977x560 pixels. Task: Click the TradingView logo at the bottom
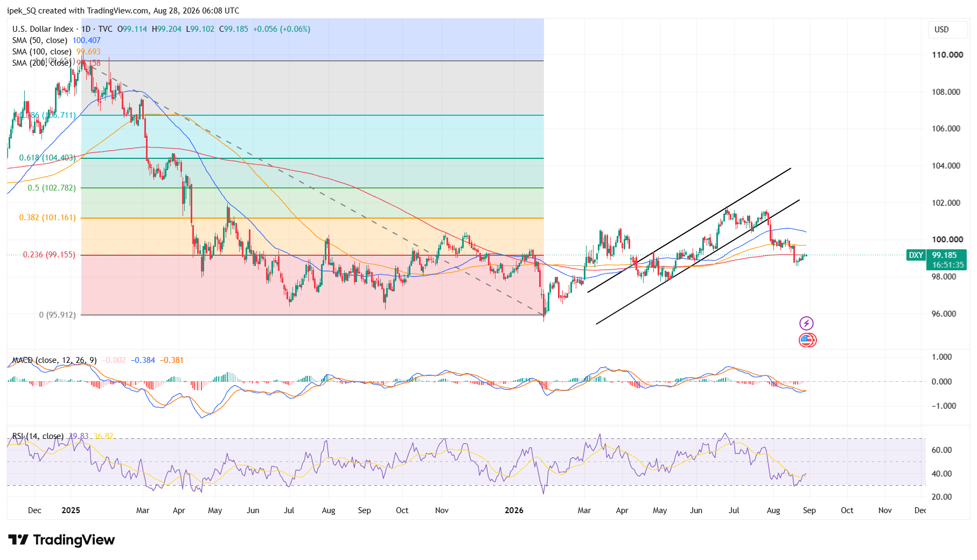(61, 540)
